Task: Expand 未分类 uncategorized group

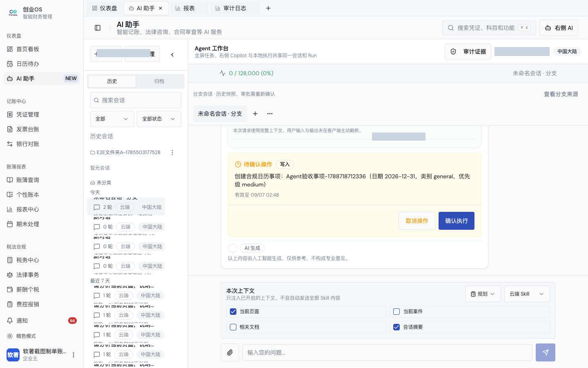Action: point(101,183)
